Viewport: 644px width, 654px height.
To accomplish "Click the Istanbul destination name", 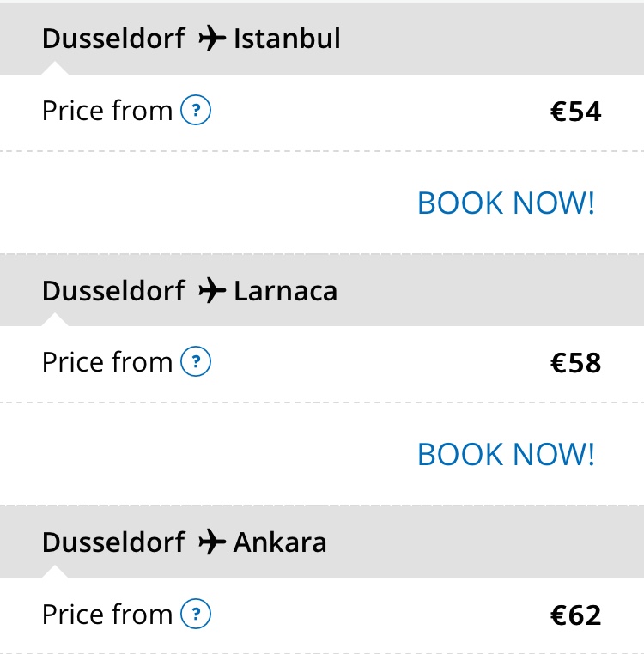I will (287, 39).
